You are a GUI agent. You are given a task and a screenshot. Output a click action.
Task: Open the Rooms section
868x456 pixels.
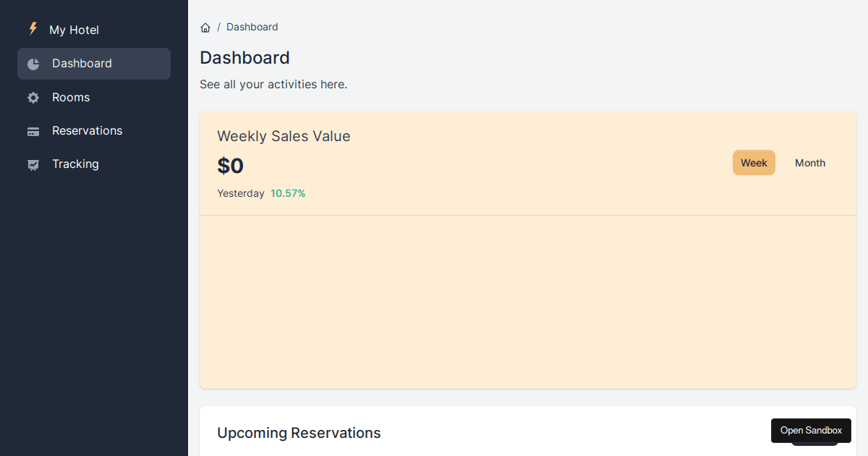click(71, 97)
